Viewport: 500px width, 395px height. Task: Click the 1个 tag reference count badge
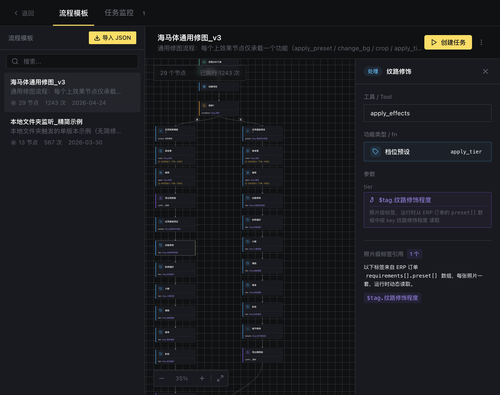click(414, 254)
